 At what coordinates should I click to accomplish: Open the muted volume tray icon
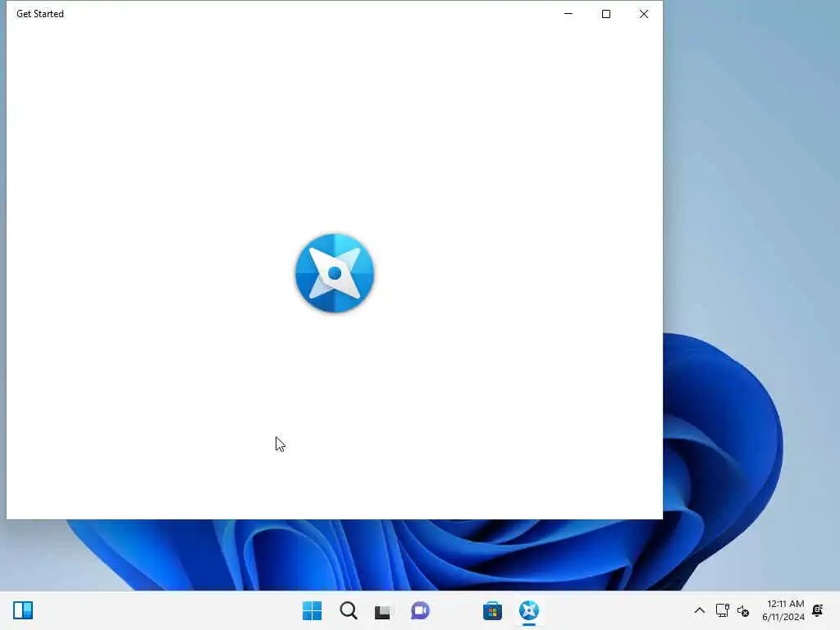point(743,610)
